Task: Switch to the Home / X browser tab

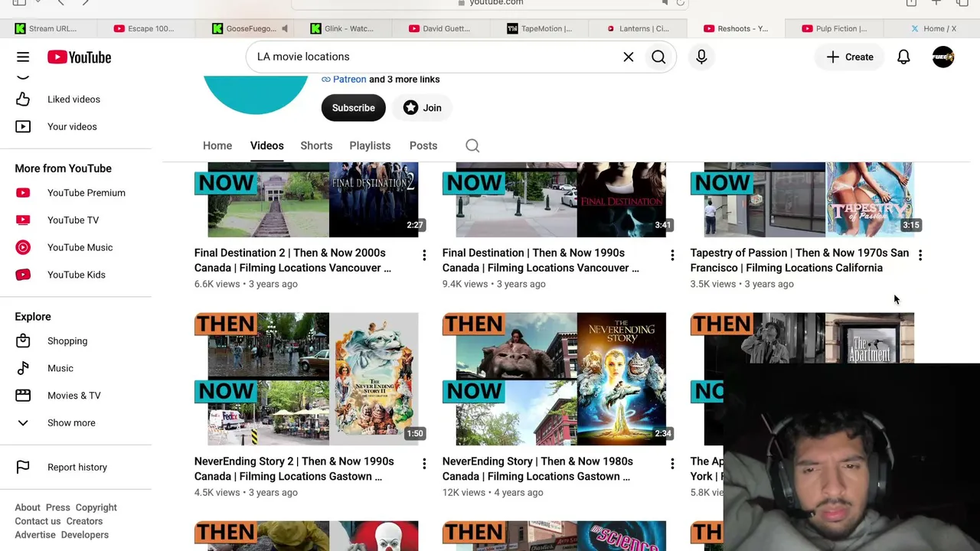Action: pos(932,28)
